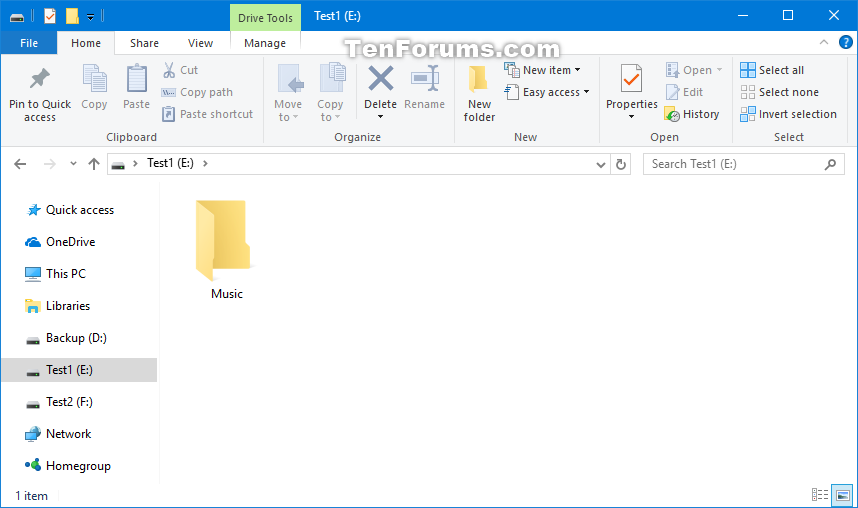Click Test1 (E:) in address bar
Image resolution: width=858 pixels, height=508 pixels.
(x=170, y=163)
